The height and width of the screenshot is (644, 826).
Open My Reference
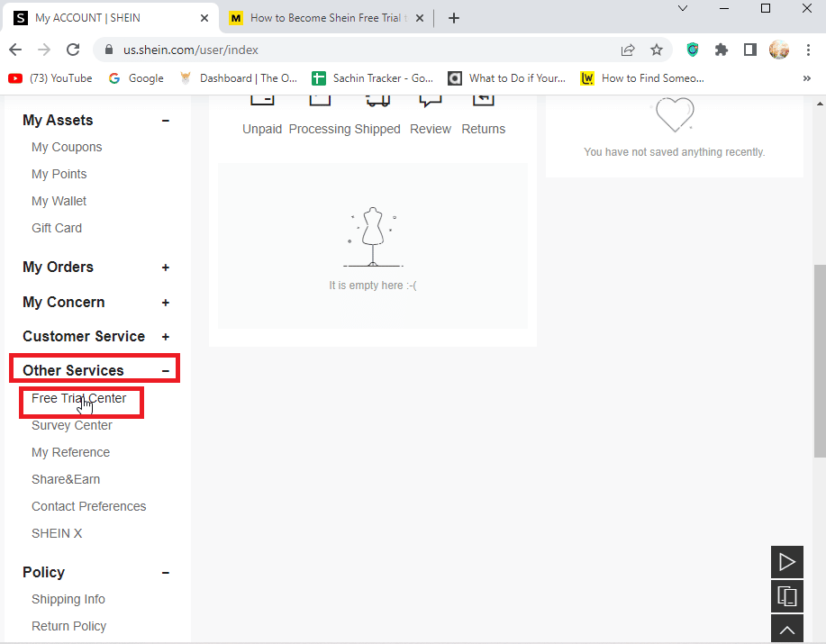coord(70,452)
